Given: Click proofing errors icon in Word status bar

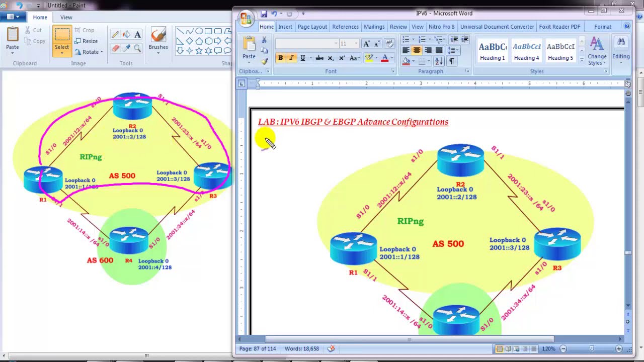Looking at the screenshot, I should pyautogui.click(x=331, y=348).
